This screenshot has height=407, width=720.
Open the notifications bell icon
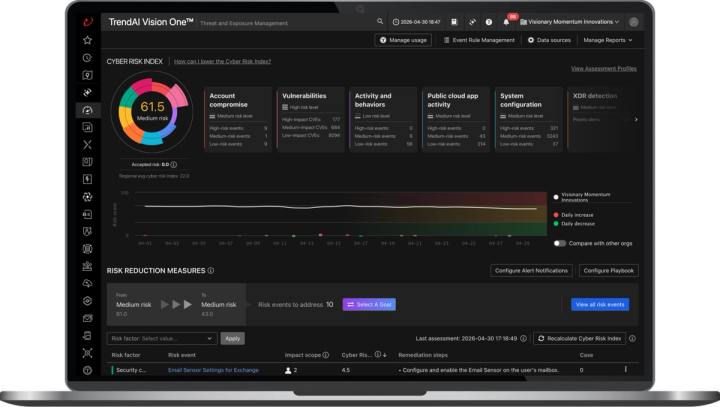[506, 22]
